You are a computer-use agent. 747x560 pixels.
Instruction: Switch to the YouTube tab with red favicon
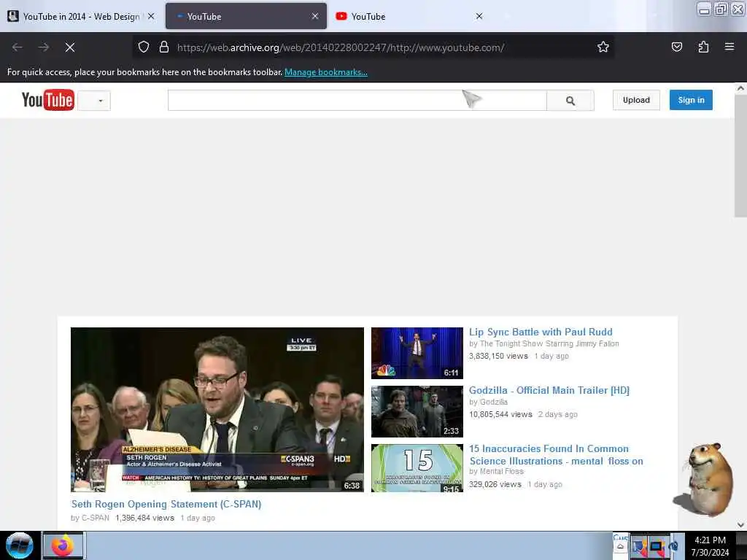410,16
